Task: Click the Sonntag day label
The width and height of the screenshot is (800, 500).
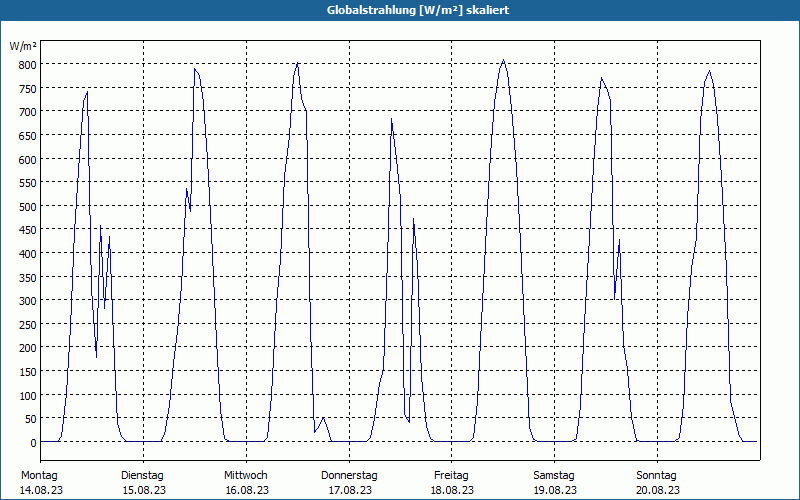Action: pos(657,476)
